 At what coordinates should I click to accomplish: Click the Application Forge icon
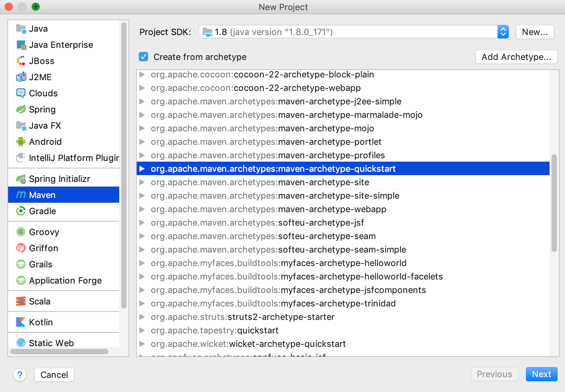coord(21,281)
